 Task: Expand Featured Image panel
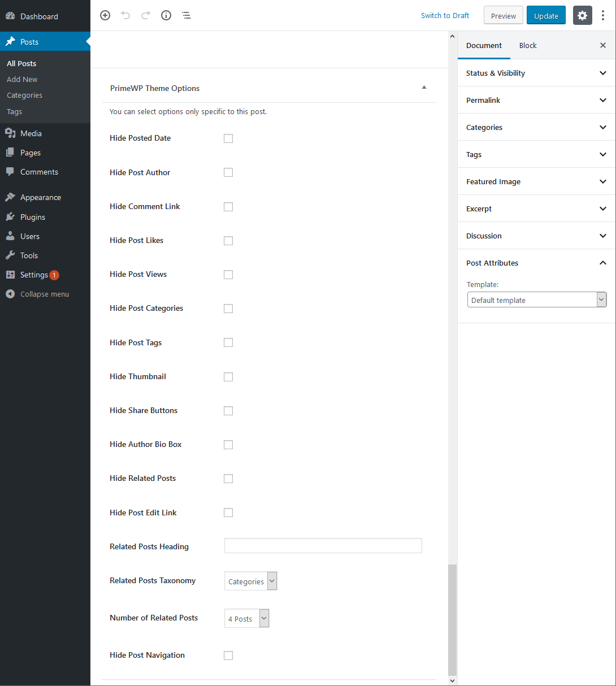536,181
